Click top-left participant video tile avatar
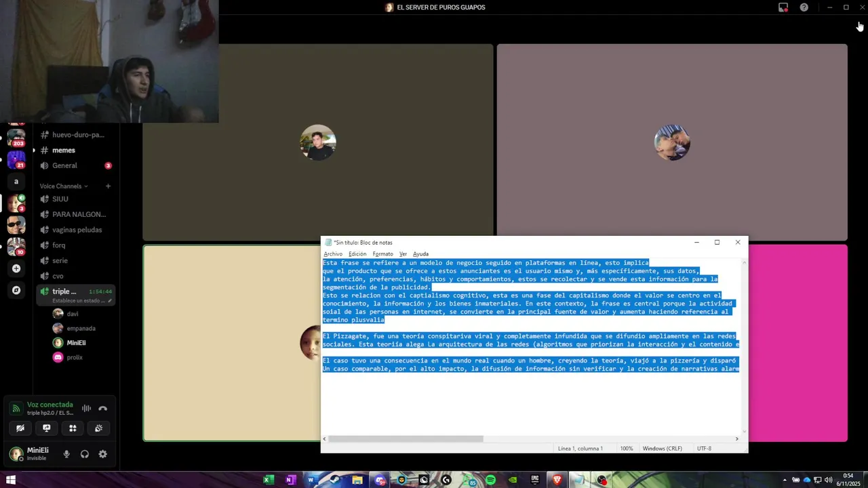868x488 pixels. 317,142
